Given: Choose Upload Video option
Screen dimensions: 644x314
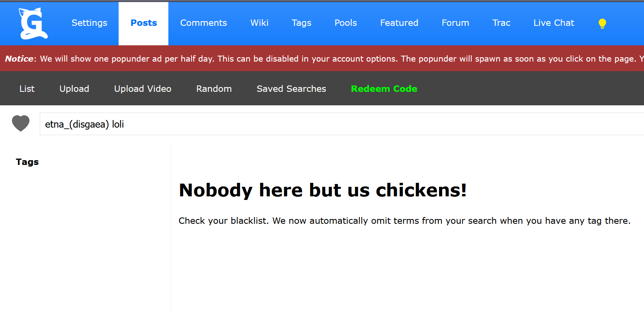Looking at the screenshot, I should tap(142, 89).
